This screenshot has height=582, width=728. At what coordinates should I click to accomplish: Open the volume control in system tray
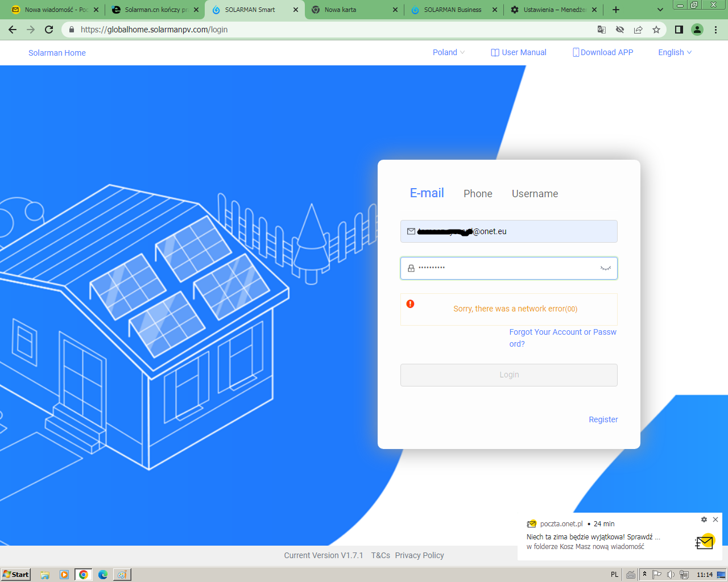(x=671, y=575)
